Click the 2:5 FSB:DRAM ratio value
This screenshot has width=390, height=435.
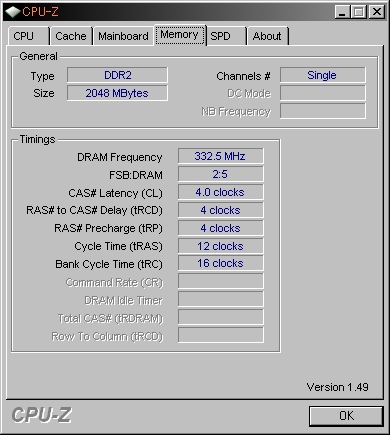click(x=221, y=174)
